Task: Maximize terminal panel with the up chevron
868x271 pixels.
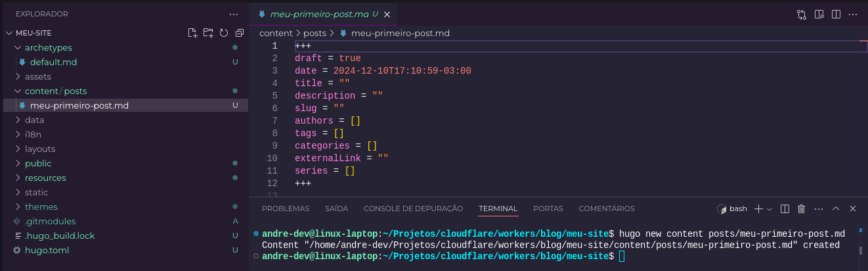Action: pos(836,209)
